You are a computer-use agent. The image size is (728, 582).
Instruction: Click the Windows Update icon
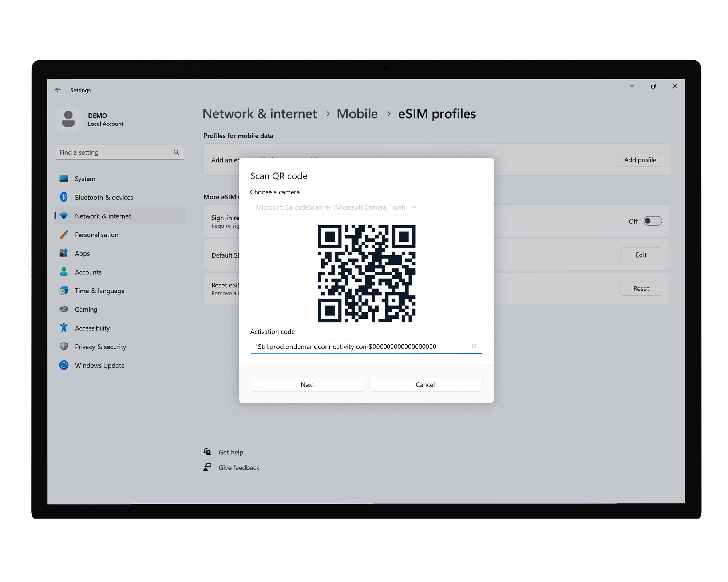point(64,365)
